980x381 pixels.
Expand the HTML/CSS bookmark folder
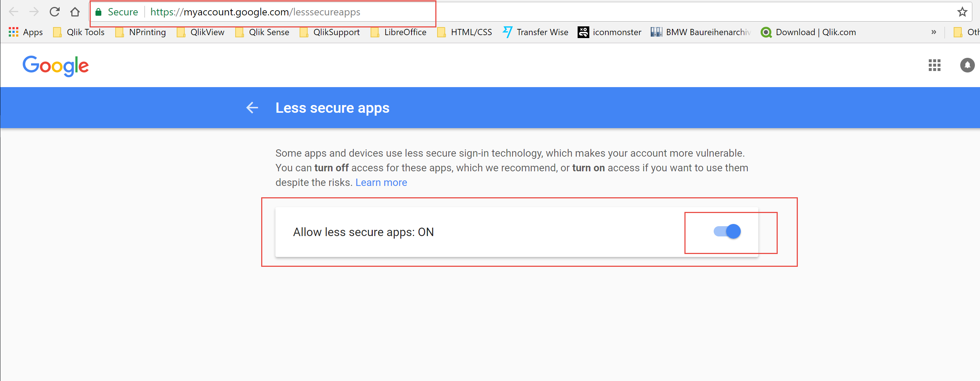pyautogui.click(x=465, y=32)
